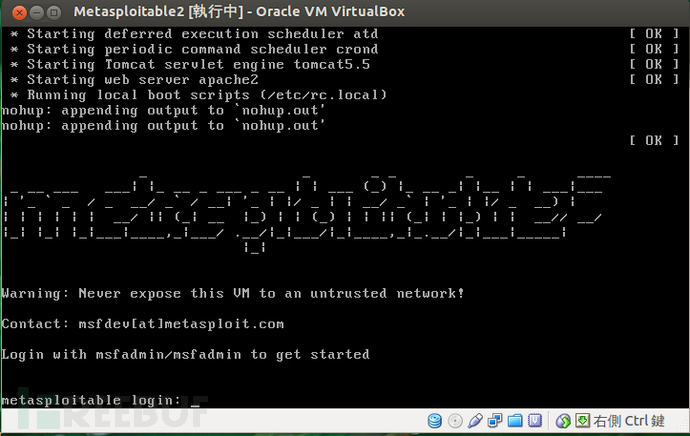690x436 pixels.
Task: Click the network adapters status icon
Action: 495,421
